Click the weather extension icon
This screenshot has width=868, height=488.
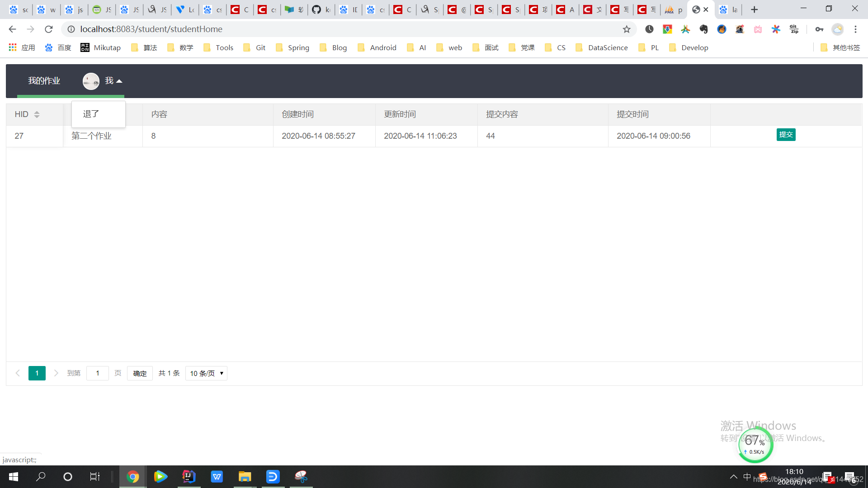[x=838, y=29]
